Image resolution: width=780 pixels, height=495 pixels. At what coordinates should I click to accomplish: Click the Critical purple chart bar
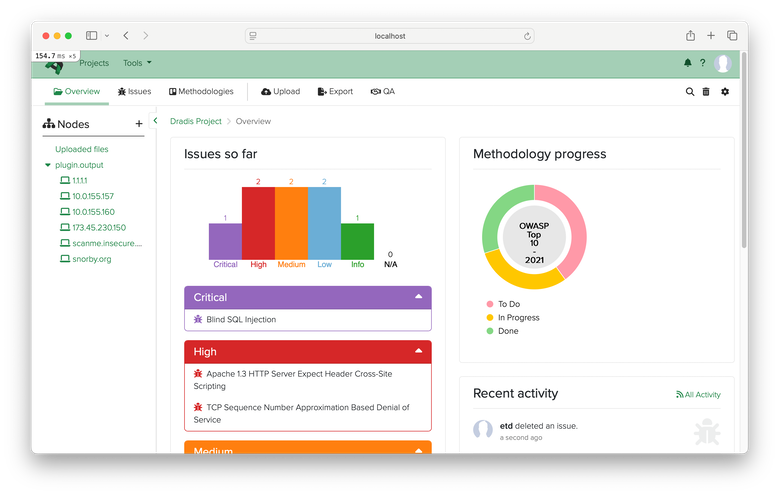coord(225,241)
